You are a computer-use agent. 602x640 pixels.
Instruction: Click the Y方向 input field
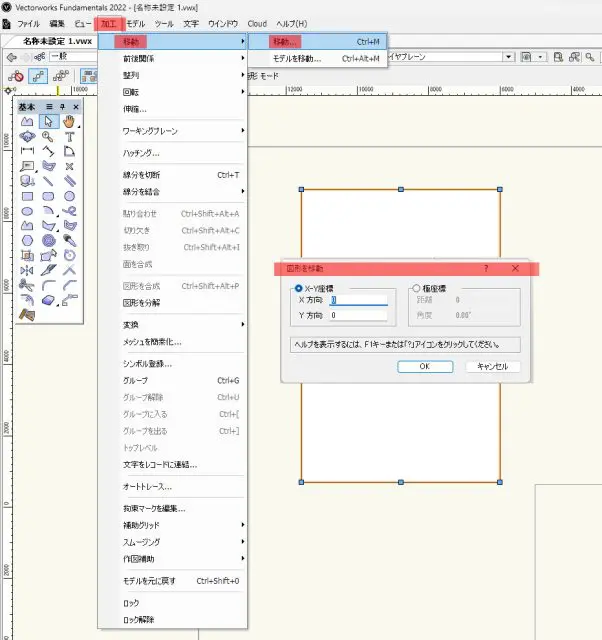[358, 315]
